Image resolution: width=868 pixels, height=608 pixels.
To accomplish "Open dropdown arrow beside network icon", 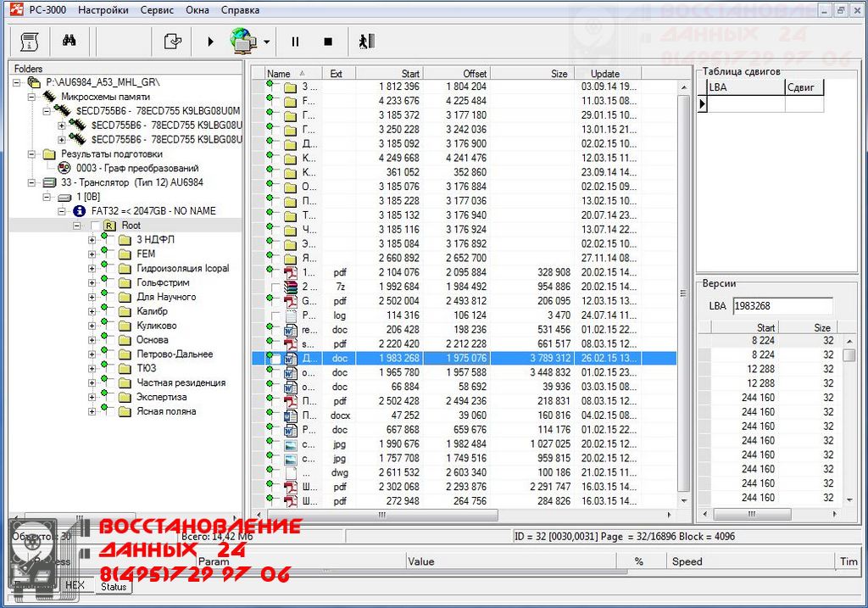I will coord(266,41).
